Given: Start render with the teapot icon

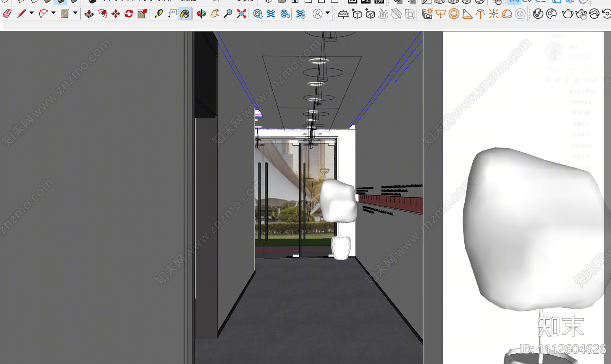Looking at the screenshot, I should 568,14.
